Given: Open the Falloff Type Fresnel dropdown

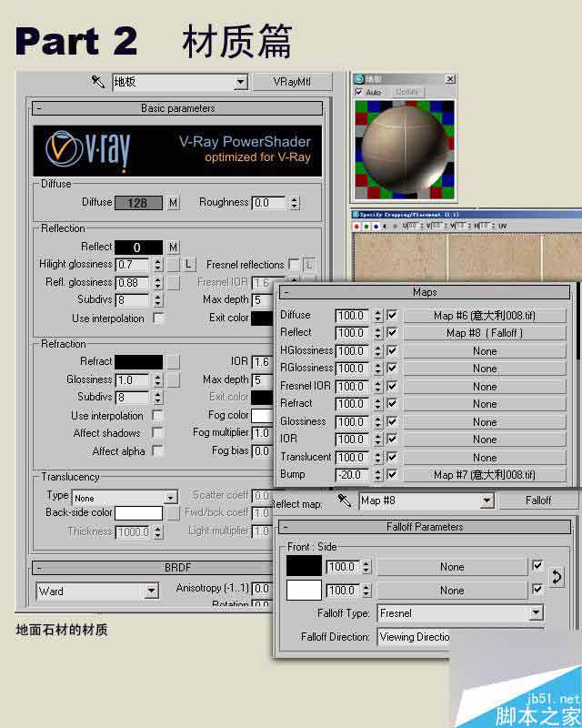Looking at the screenshot, I should pyautogui.click(x=536, y=612).
